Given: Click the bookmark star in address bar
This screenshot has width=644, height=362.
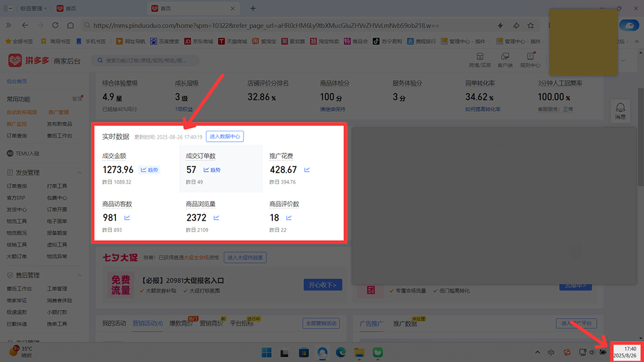Looking at the screenshot, I should (530, 26).
